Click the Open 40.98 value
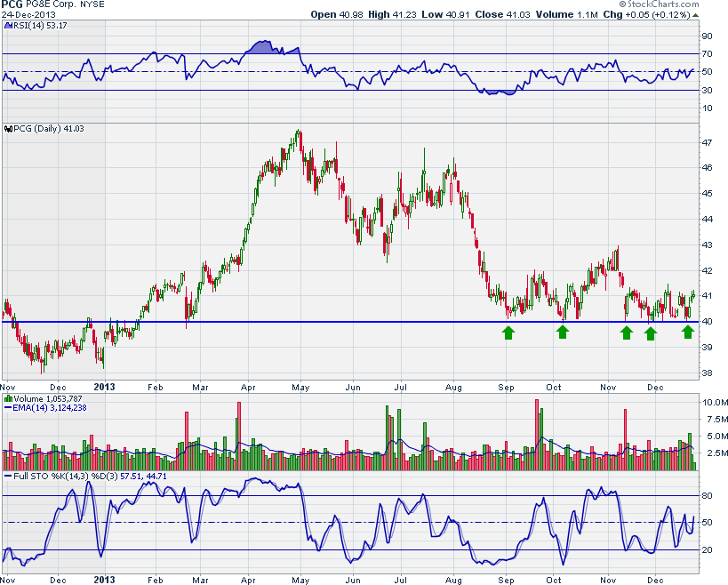 point(337,14)
